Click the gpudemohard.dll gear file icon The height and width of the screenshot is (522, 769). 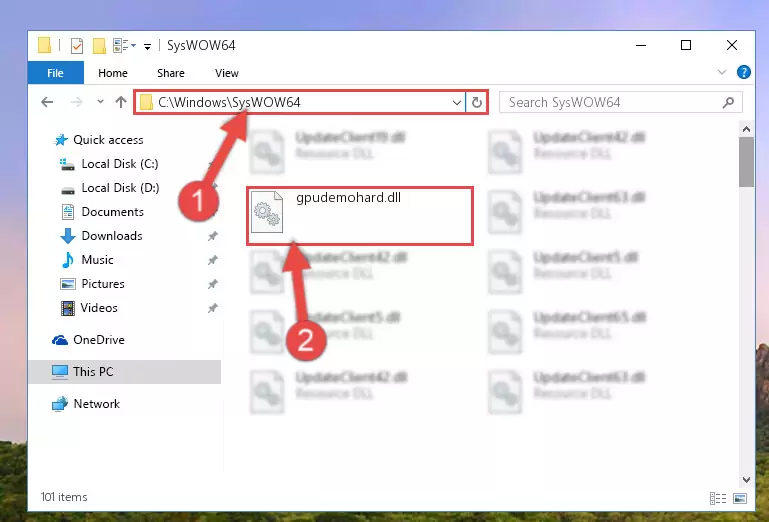click(267, 212)
